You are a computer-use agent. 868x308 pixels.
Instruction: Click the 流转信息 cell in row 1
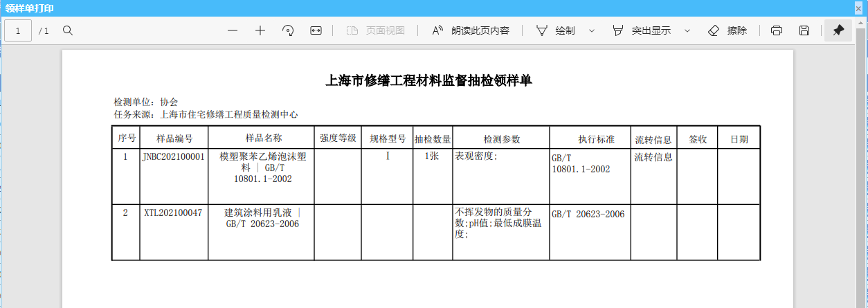point(653,157)
